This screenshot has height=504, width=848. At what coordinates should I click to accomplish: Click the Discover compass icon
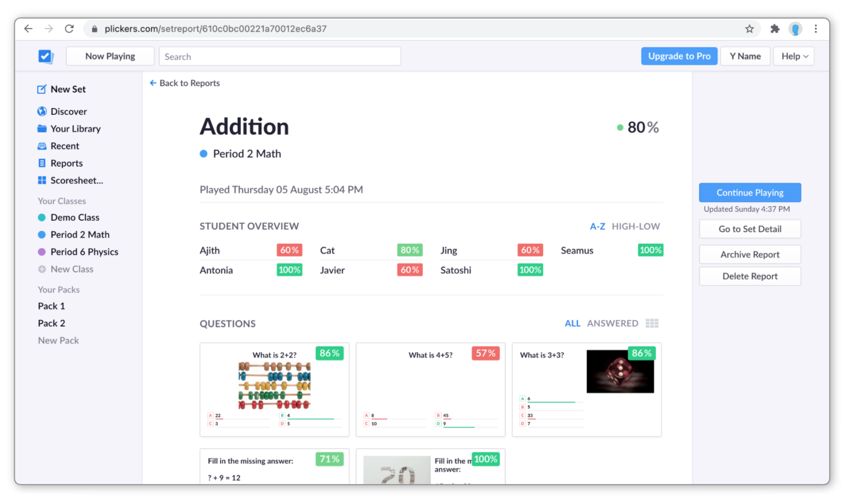coord(42,111)
